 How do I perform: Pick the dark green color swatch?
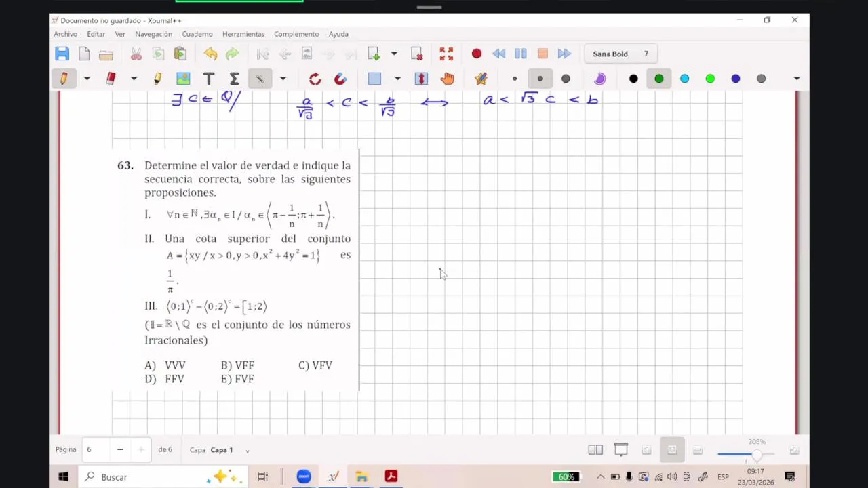[659, 79]
